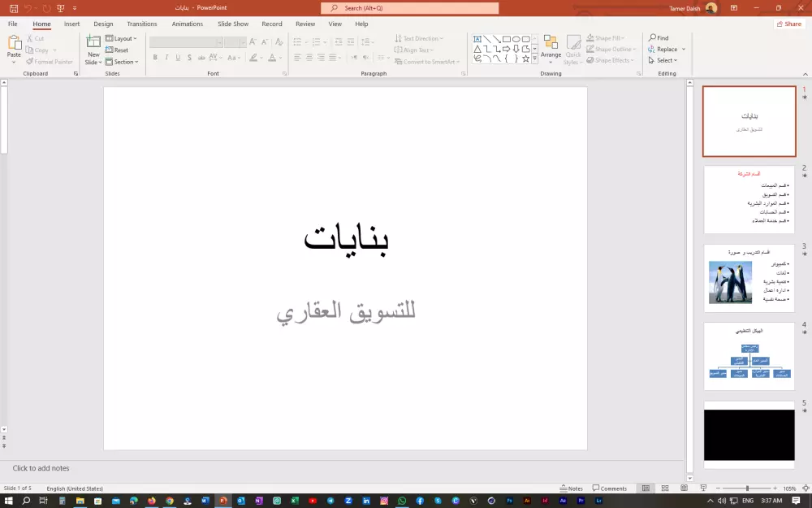Image resolution: width=812 pixels, height=508 pixels.
Task: Expand the Section dropdown
Action: click(122, 62)
